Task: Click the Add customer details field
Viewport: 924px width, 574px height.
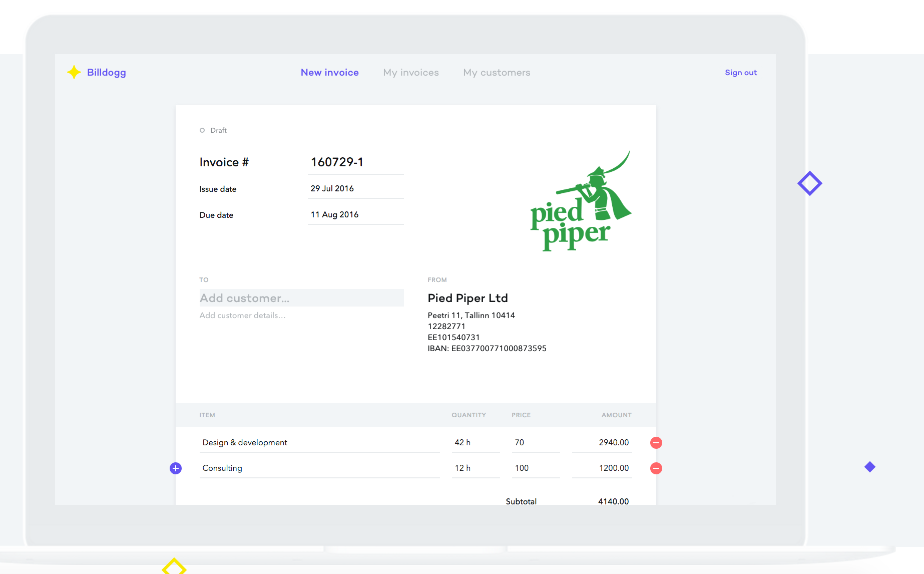Action: pyautogui.click(x=242, y=315)
